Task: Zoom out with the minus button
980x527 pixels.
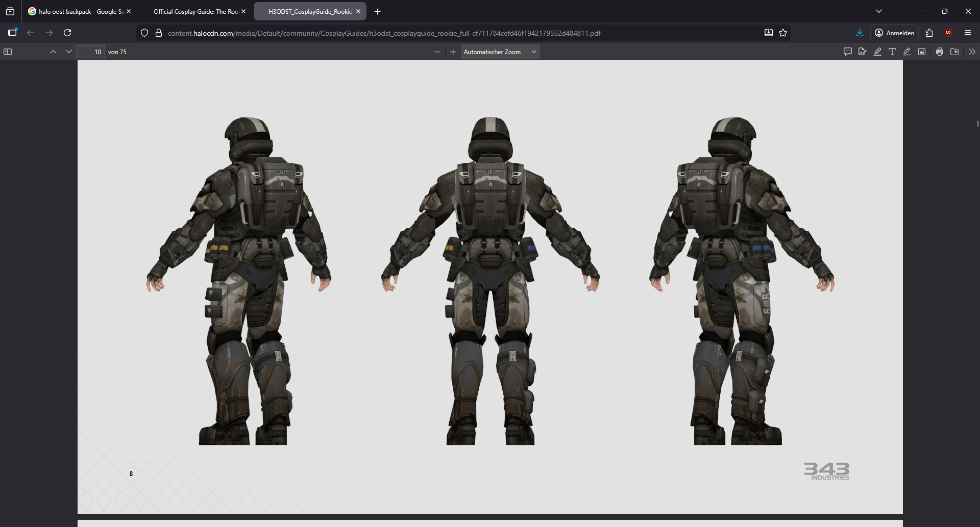Action: (x=437, y=52)
